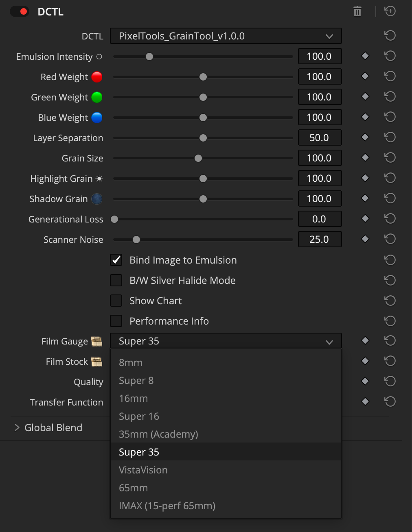Delete the DCTL effect using the trash icon
Screen dimensions: 412x532
357,11
